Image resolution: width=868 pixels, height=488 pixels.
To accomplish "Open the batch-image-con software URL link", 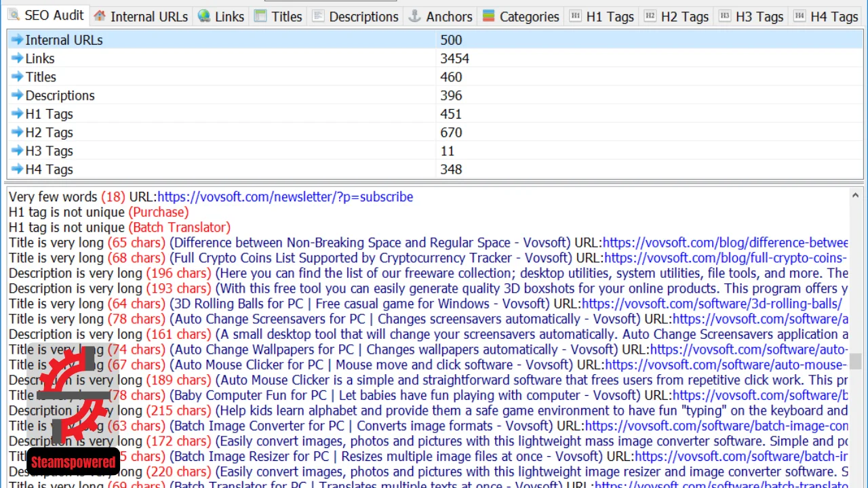I will tap(717, 426).
